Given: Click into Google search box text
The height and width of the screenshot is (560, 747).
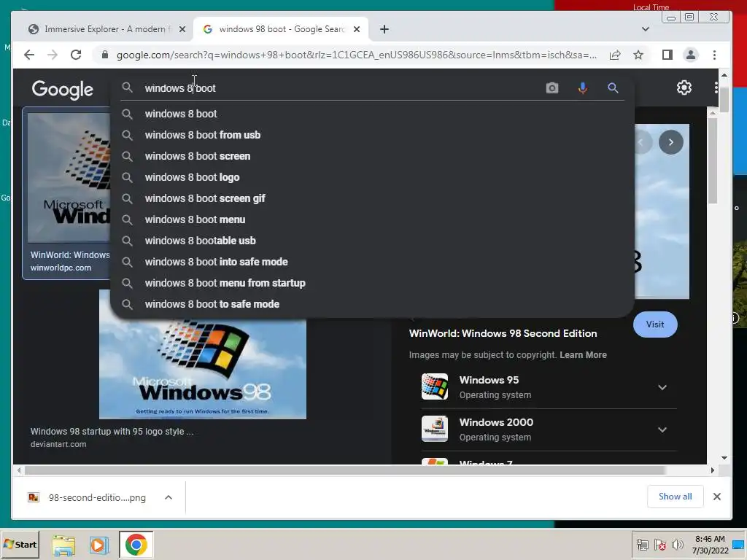Looking at the screenshot, I should pos(333,88).
